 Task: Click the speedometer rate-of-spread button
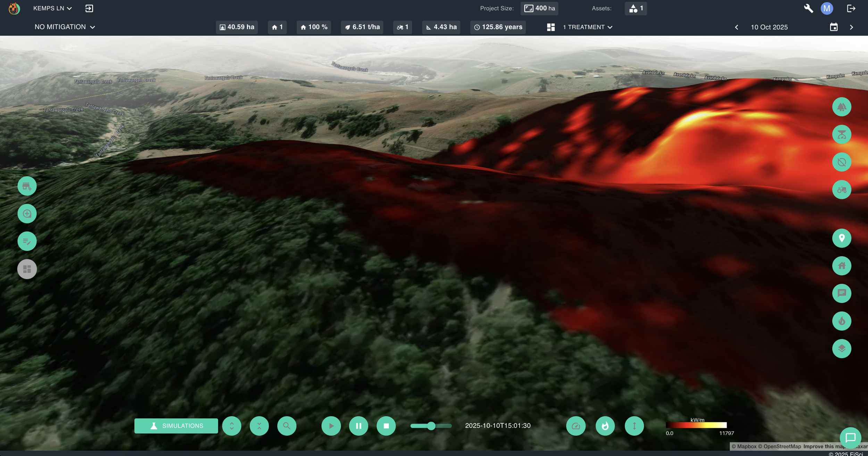click(576, 426)
